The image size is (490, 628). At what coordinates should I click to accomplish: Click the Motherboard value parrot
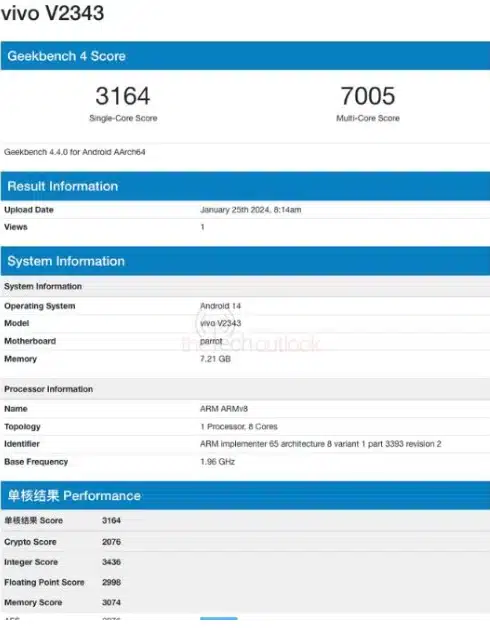[211, 341]
